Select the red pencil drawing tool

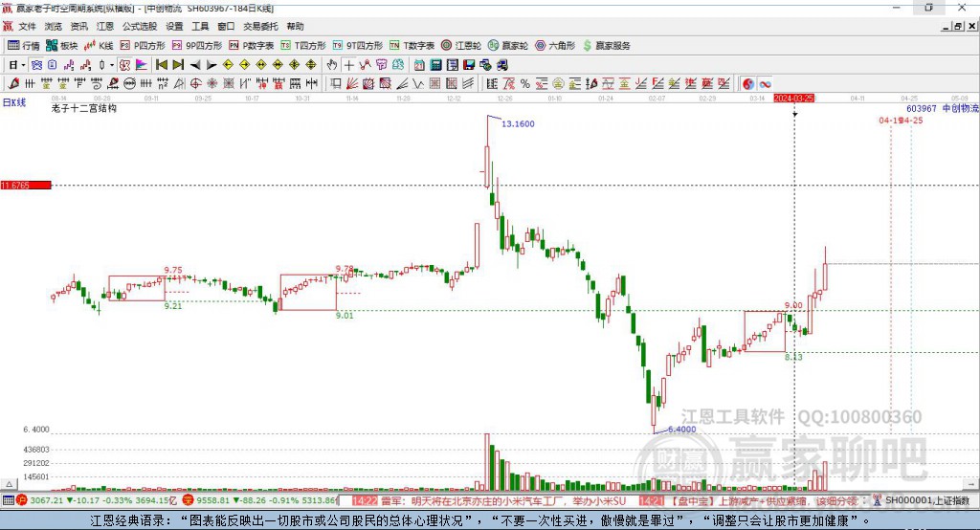[x=13, y=84]
